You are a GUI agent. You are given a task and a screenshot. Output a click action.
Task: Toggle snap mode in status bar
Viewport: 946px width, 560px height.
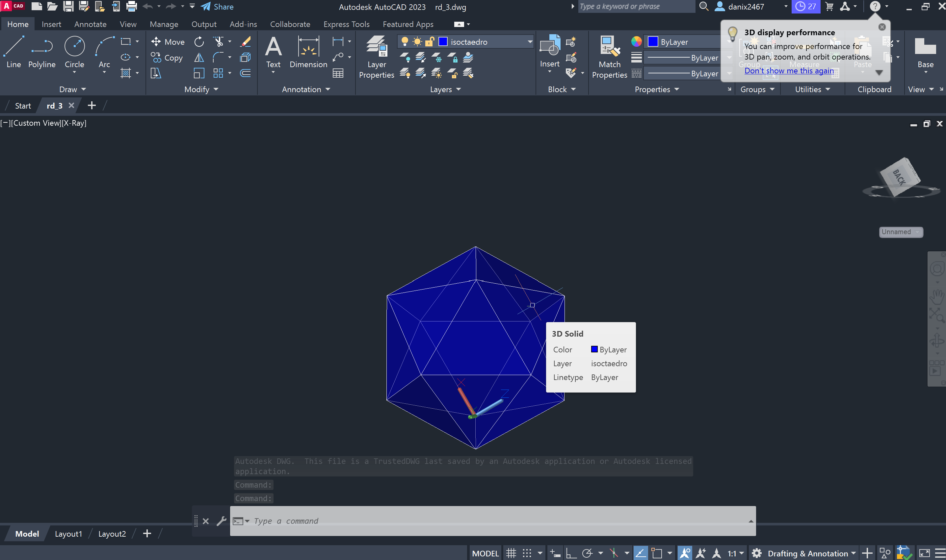point(527,553)
